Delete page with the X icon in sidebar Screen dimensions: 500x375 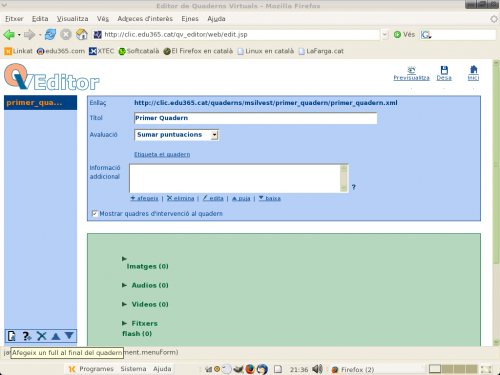(42, 336)
